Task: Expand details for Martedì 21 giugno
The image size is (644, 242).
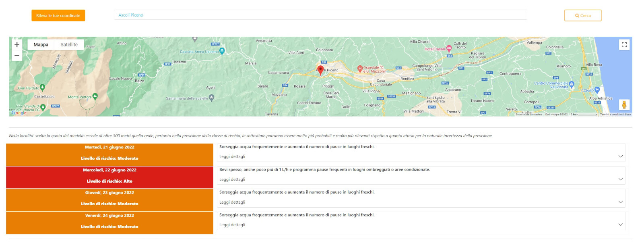Action: pyautogui.click(x=620, y=156)
